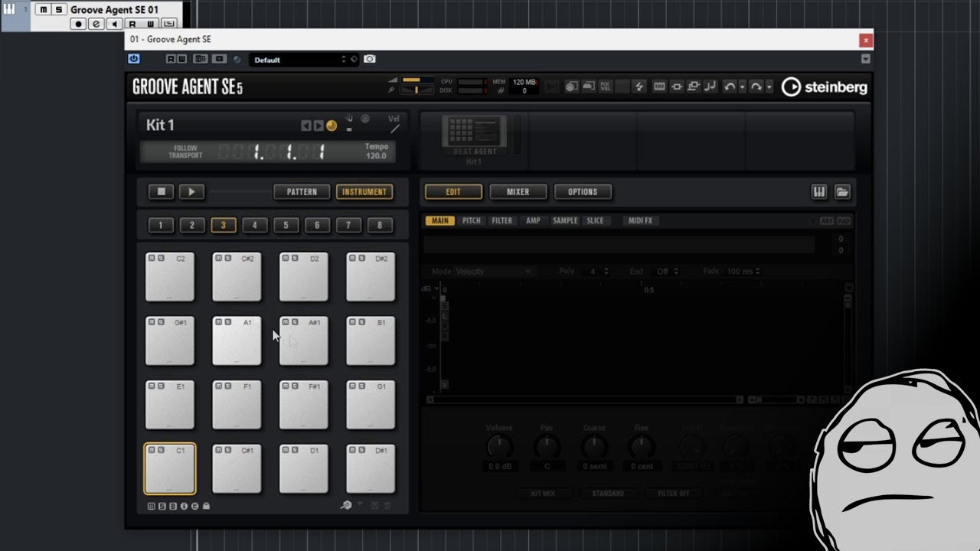Select pad group 1
Viewport: 980px width, 551px height.
(x=161, y=225)
